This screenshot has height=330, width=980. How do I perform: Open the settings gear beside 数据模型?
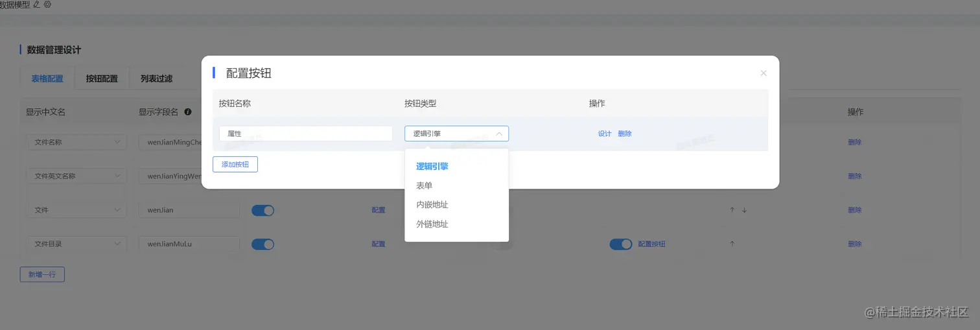(47, 4)
